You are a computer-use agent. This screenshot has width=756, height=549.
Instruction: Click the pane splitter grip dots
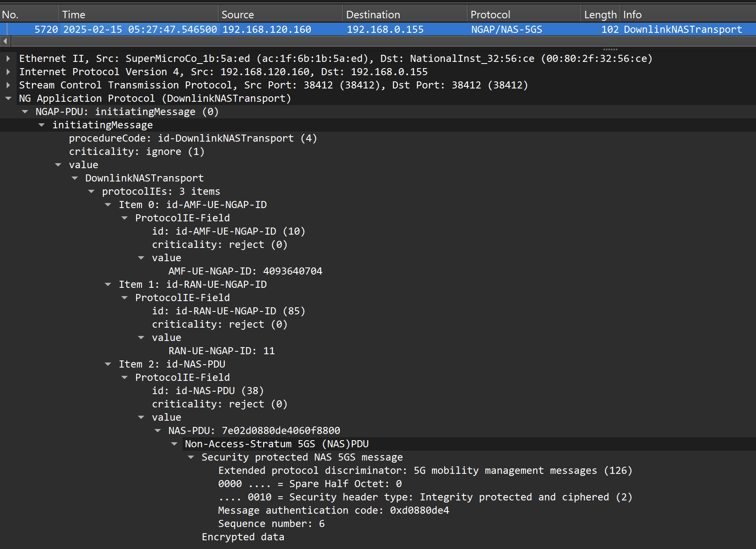coord(610,49)
